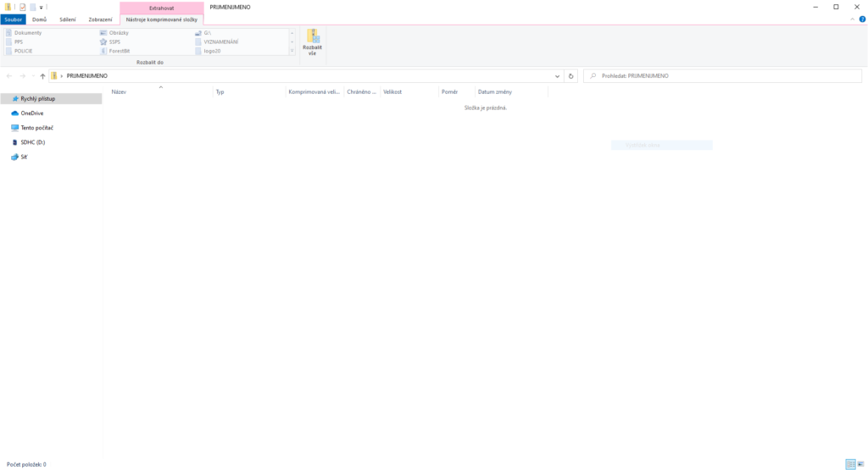Open help via the blue question mark icon

click(x=862, y=19)
